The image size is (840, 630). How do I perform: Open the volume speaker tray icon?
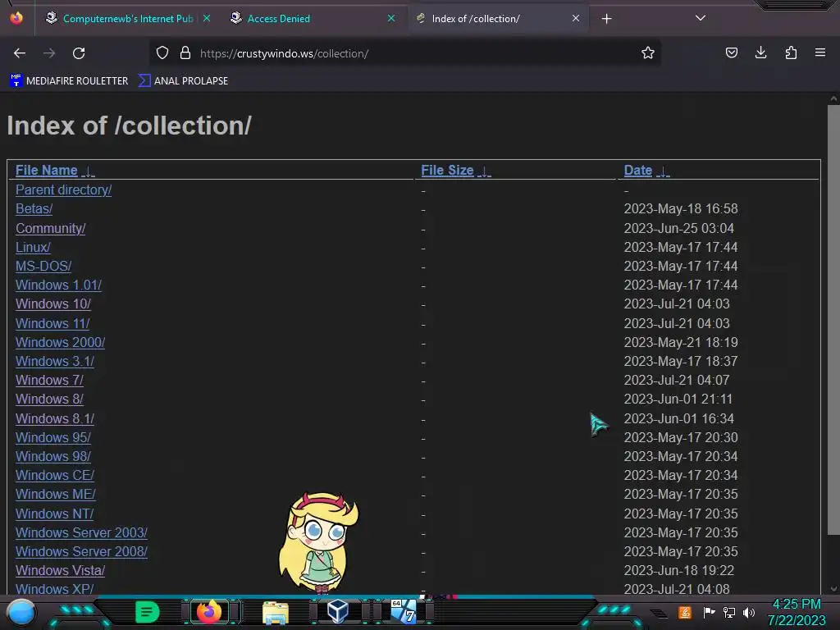(749, 612)
